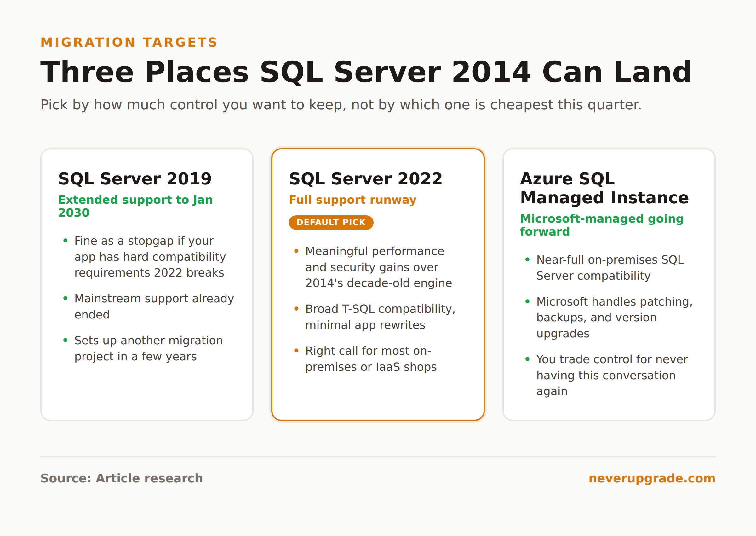This screenshot has height=536, width=756.
Task: Click 'Extended support to Jan 2030' subtitle
Action: [135, 206]
